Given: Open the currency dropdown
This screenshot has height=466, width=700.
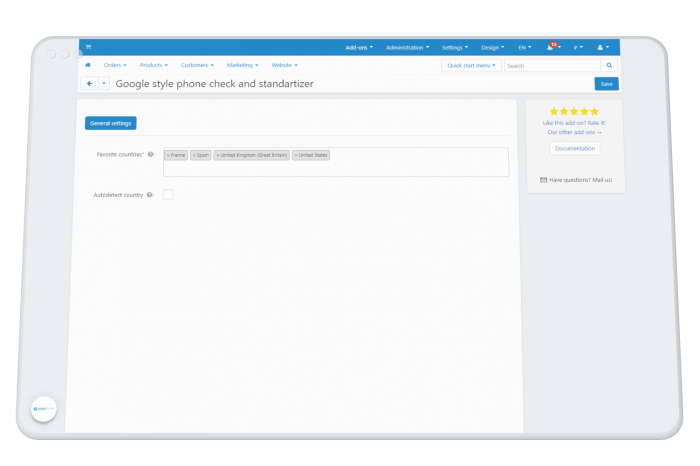Looking at the screenshot, I should [578, 47].
